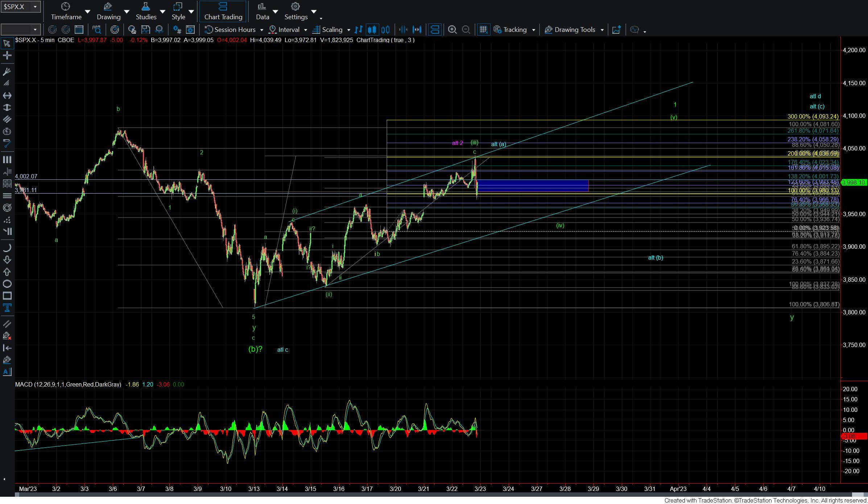Click the empty command line input box
Image resolution: width=868 pixels, height=504 pixels.
tap(20, 29)
